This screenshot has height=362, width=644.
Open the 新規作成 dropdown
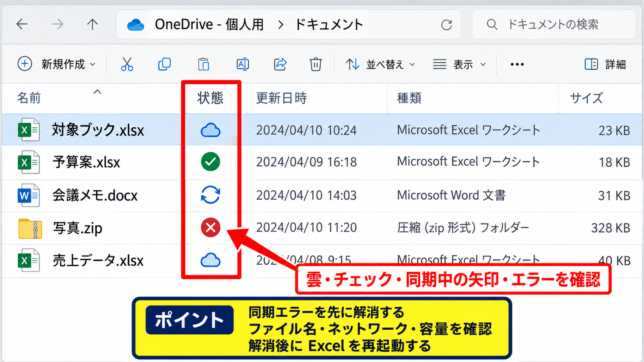coord(57,64)
